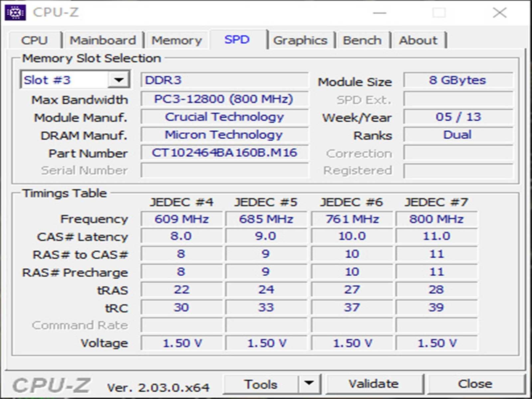This screenshot has height=399, width=532.
Task: Click the 685 MHz frequency cell
Action: pos(266,219)
